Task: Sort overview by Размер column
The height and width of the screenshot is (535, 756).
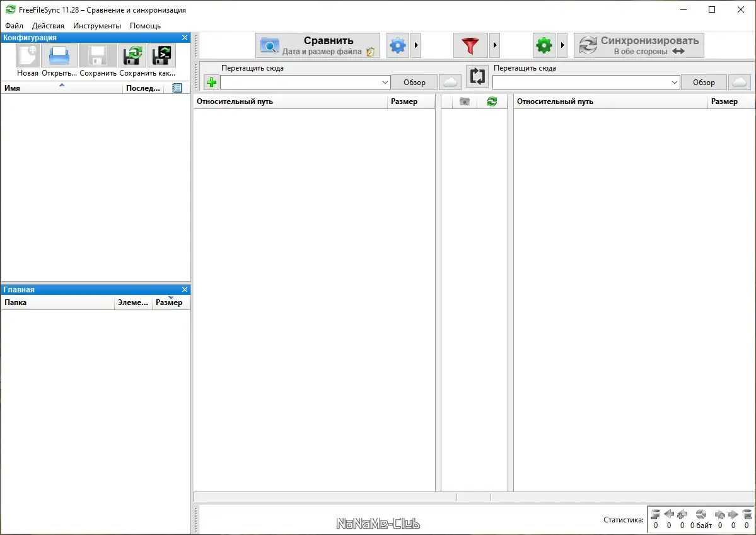Action: pos(171,302)
